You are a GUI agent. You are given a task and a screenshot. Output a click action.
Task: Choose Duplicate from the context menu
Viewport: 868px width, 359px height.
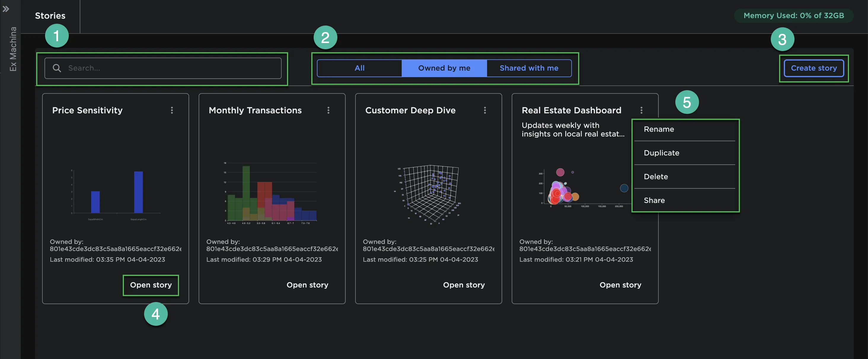click(x=661, y=153)
